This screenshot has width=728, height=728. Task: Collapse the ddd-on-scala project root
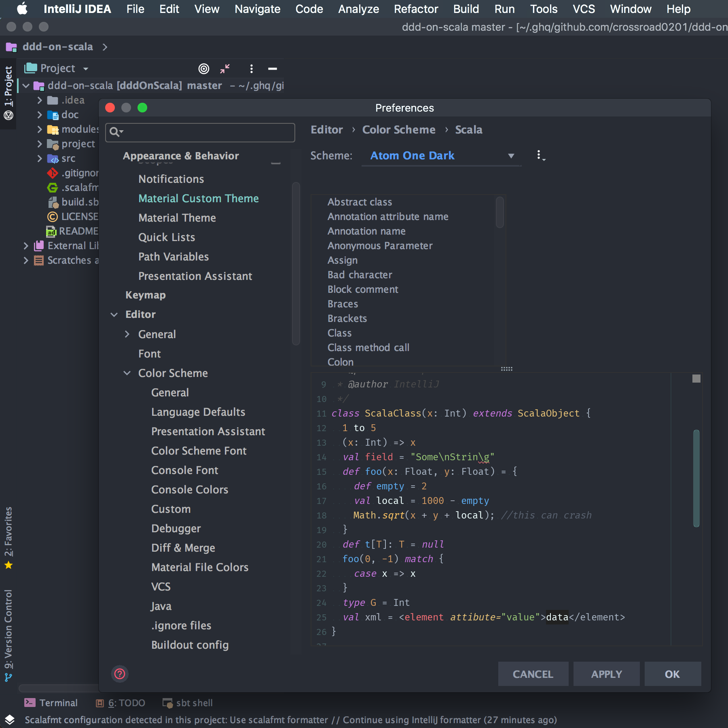tap(26, 86)
